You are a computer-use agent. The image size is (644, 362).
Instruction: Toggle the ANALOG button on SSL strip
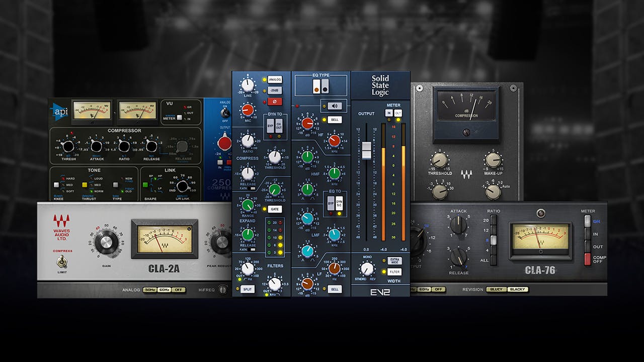point(274,79)
